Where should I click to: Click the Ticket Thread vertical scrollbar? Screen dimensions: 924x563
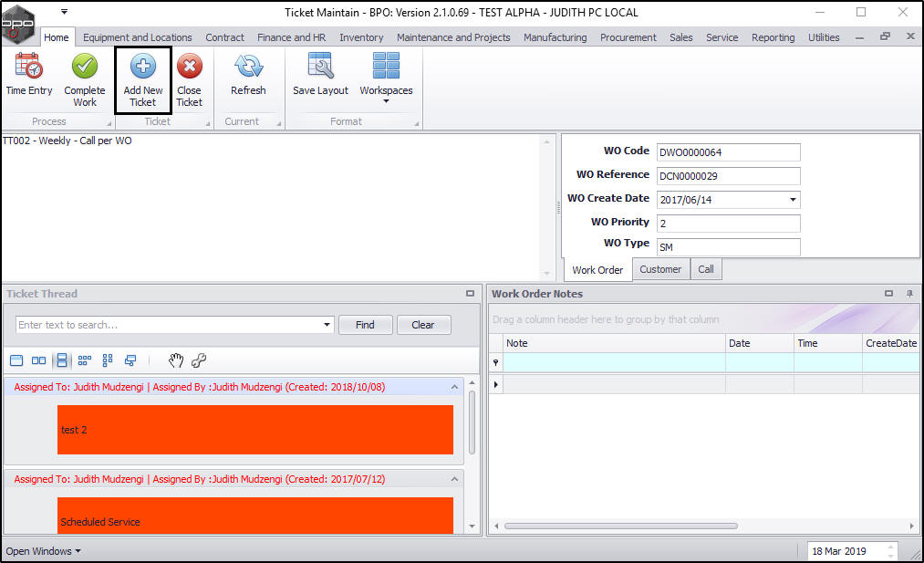point(472,422)
